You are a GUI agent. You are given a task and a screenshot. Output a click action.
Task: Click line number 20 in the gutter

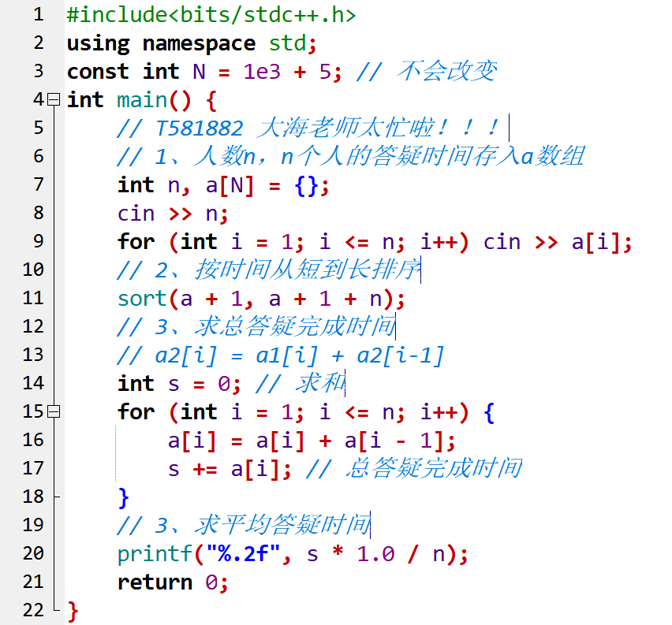(x=33, y=553)
